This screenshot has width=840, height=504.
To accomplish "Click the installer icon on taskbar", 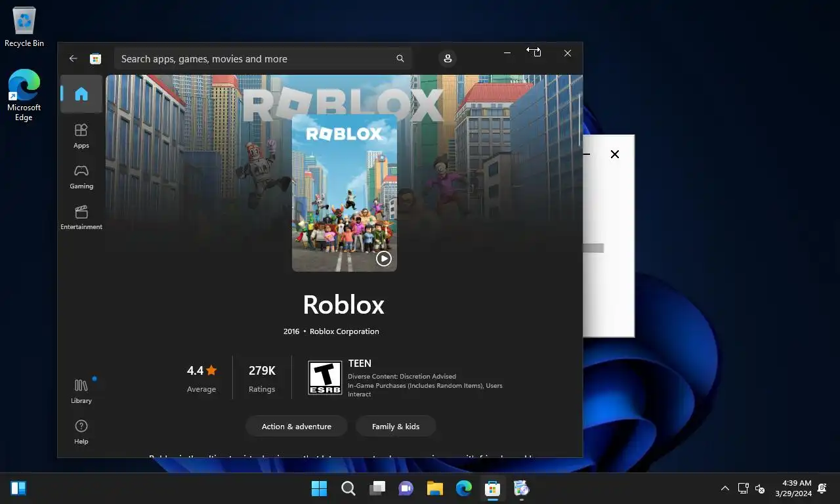I will click(522, 488).
